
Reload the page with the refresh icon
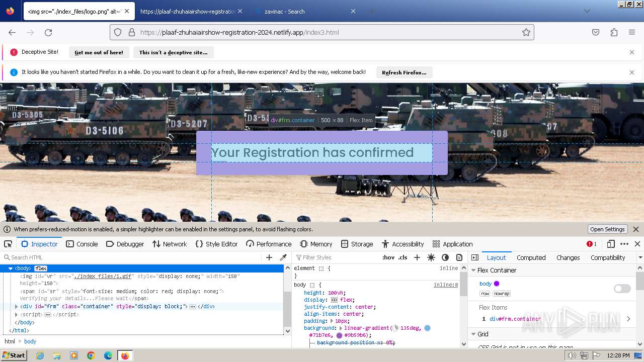click(48, 32)
